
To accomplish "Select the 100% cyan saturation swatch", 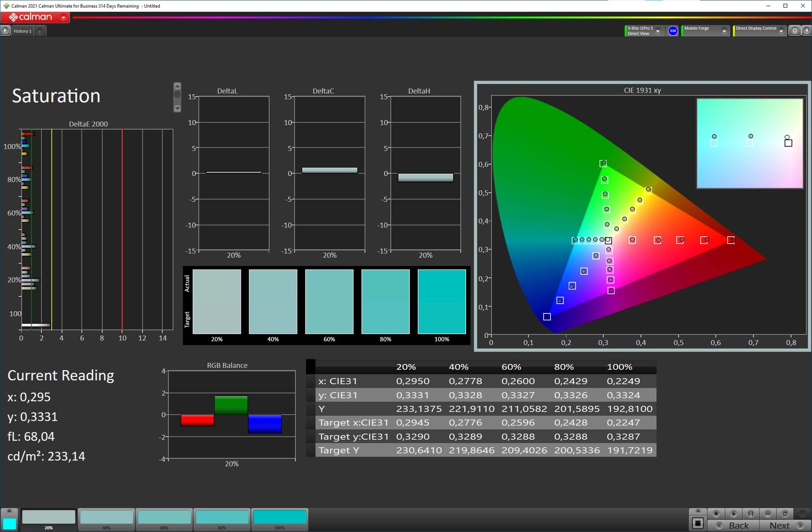I will [279, 518].
